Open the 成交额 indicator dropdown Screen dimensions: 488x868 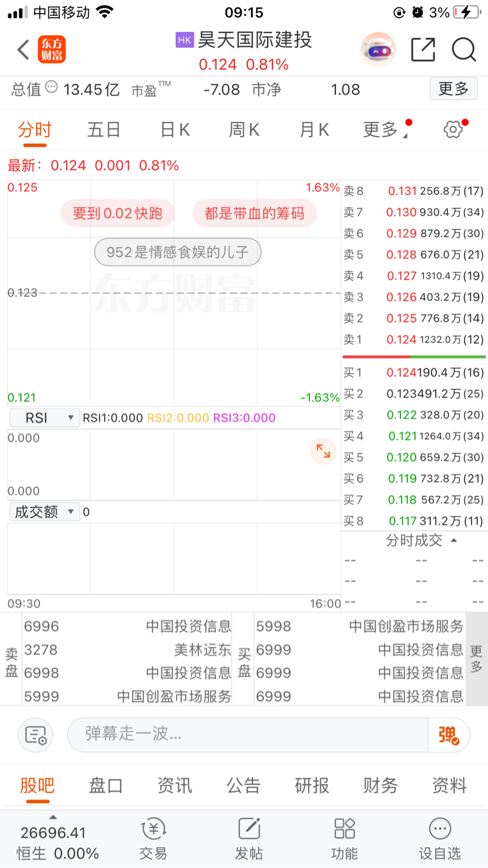pyautogui.click(x=44, y=512)
